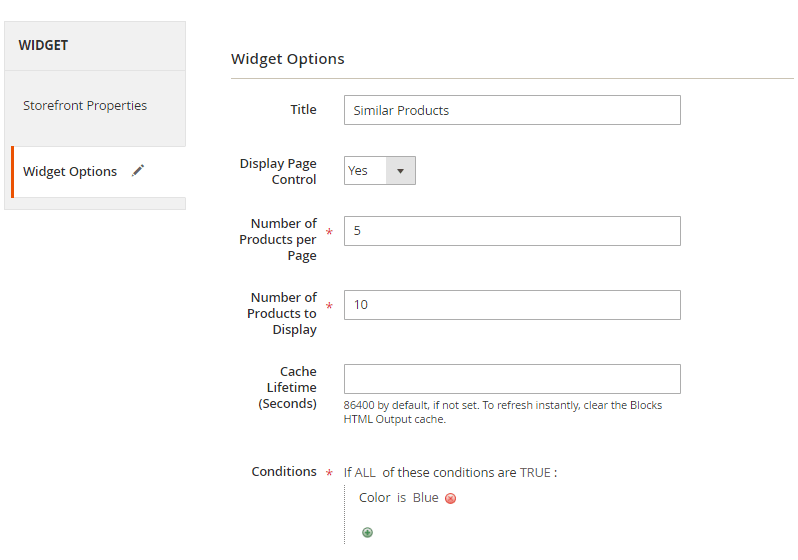Click the Title field containing Similar Products
The width and height of the screenshot is (798, 560).
[512, 110]
